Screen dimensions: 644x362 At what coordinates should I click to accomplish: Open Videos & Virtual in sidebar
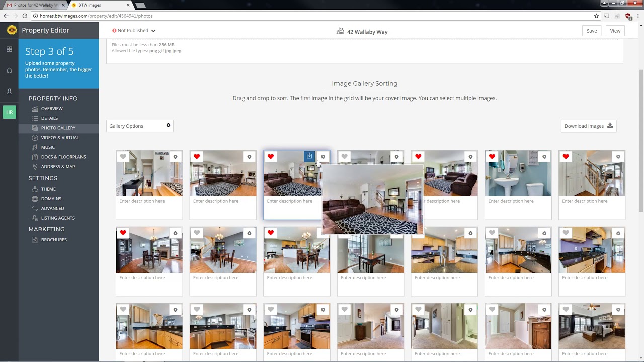point(60,138)
